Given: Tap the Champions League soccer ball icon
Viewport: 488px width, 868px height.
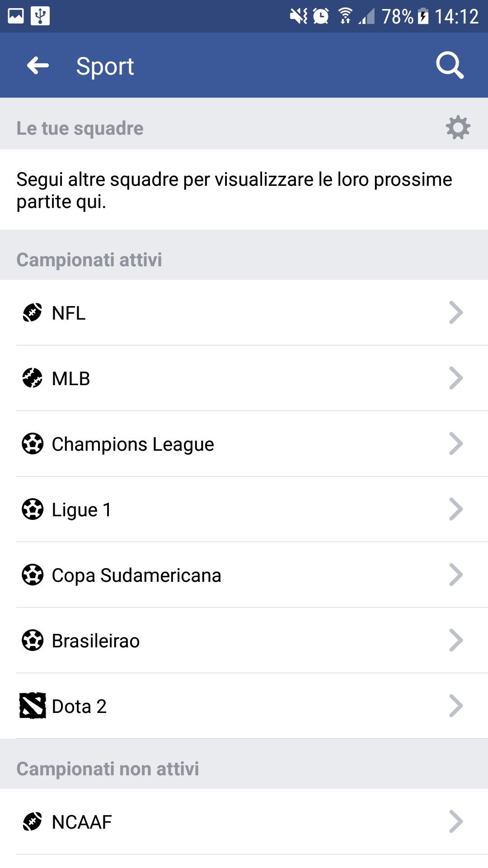Looking at the screenshot, I should 33,443.
